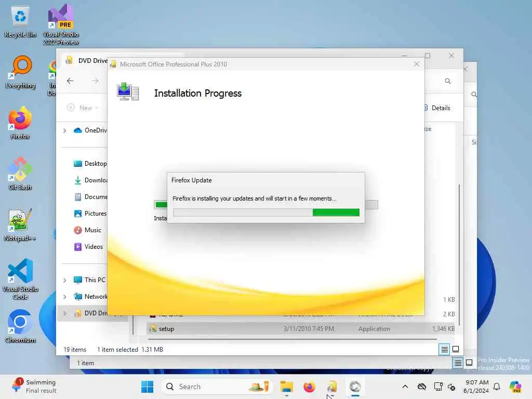Click the cloud sync icon in system tray

click(422, 387)
